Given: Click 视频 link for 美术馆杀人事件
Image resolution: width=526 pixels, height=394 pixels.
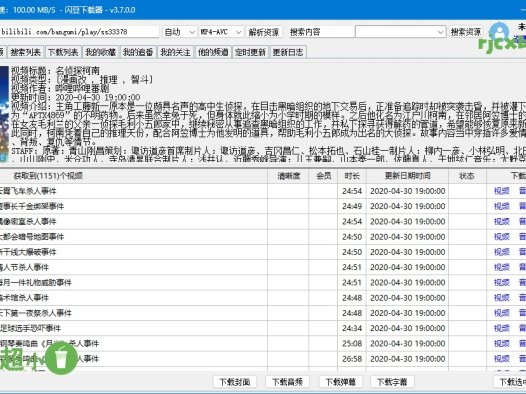Looking at the screenshot, I should point(502,298).
